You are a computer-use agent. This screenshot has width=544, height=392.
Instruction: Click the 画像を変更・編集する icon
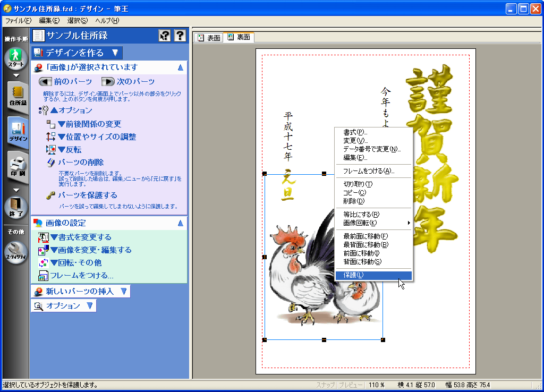[44, 250]
